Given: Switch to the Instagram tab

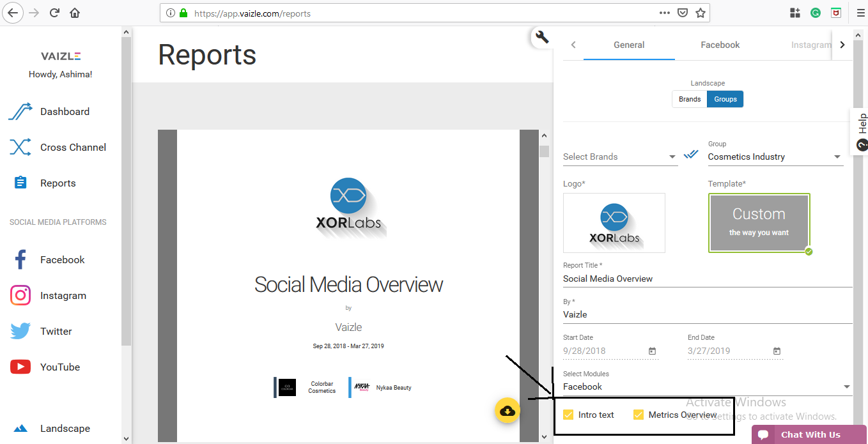Looking at the screenshot, I should click(x=810, y=45).
